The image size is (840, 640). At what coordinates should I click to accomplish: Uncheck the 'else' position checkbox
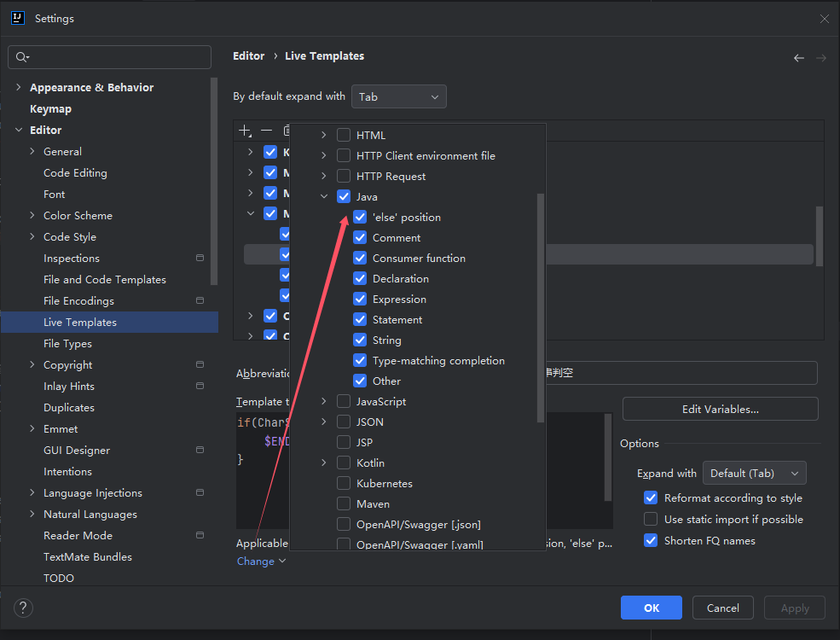point(360,218)
